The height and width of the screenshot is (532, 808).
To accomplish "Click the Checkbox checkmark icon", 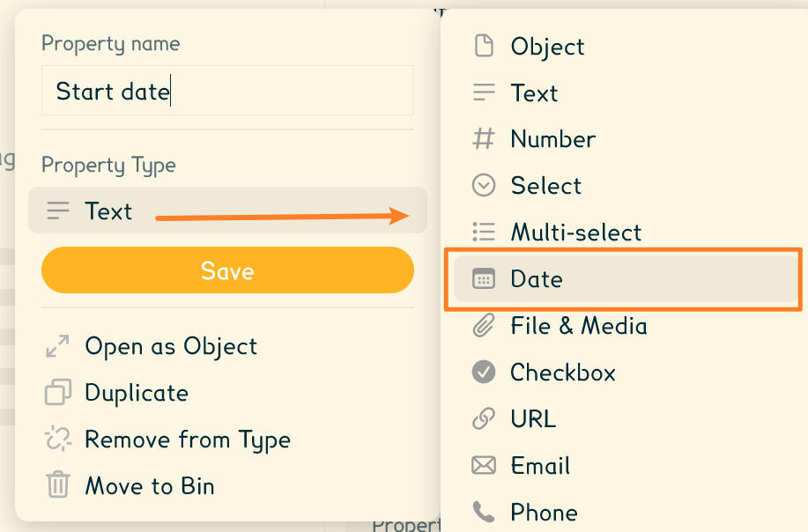I will pyautogui.click(x=484, y=373).
